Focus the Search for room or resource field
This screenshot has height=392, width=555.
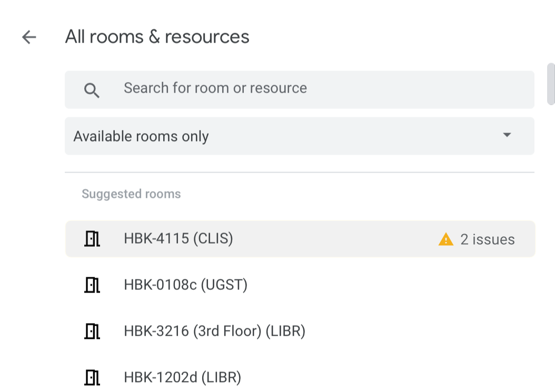click(x=300, y=89)
